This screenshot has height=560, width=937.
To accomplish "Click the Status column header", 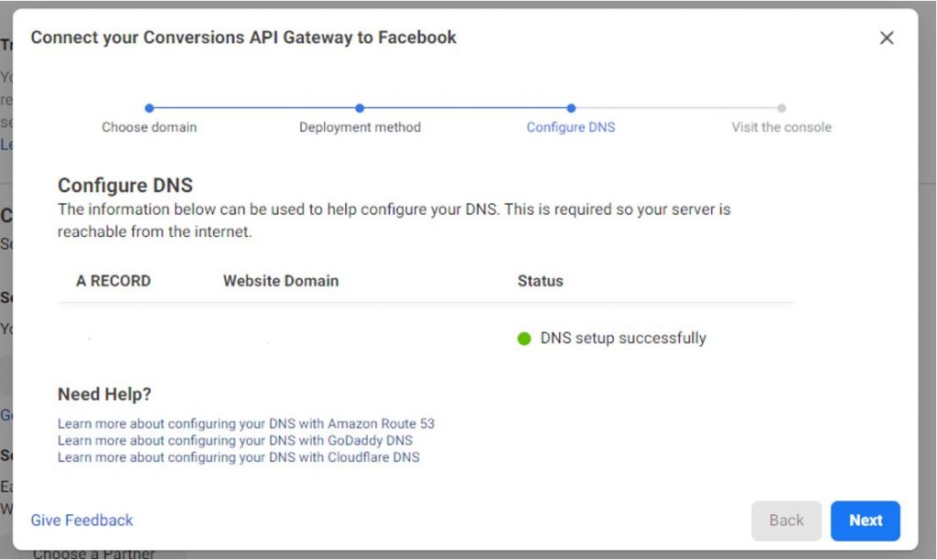I will click(x=540, y=281).
